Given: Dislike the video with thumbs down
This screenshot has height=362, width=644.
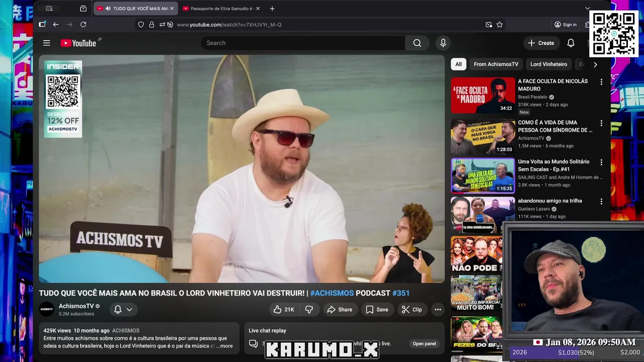Looking at the screenshot, I should [309, 310].
